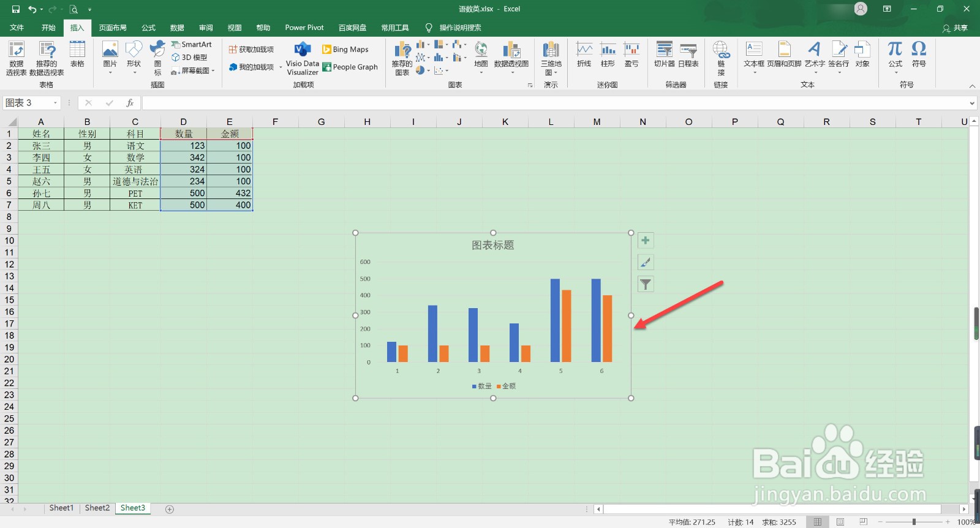Click the zoom out minus button
980x528 pixels.
pos(880,522)
